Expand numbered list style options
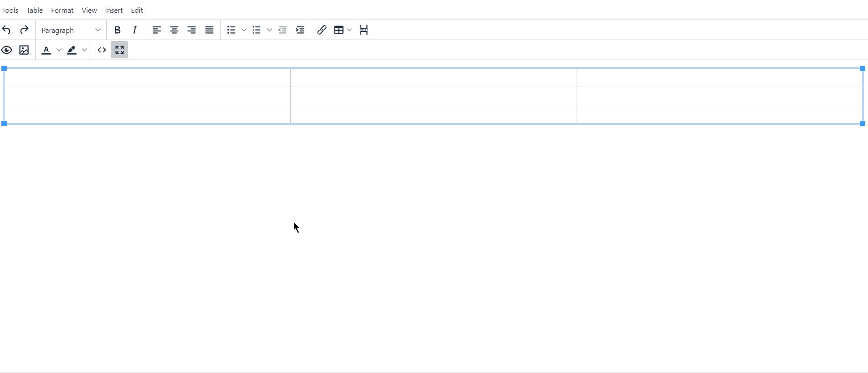Screen dimensions: 868x373 (x=269, y=30)
